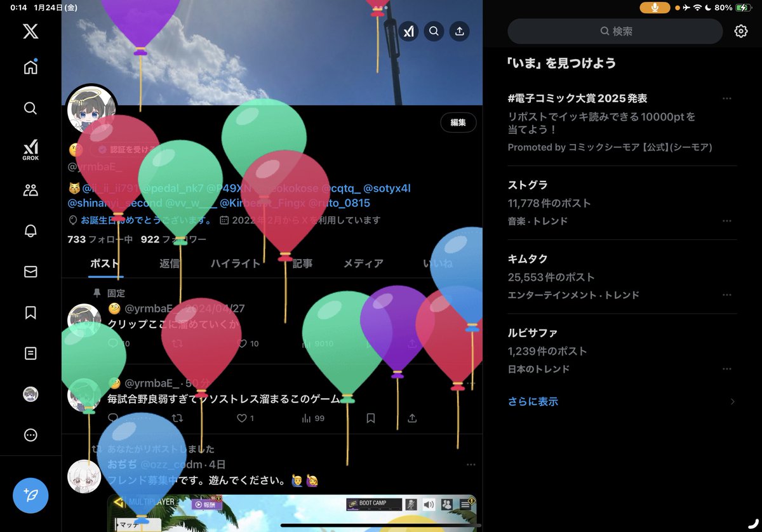Open game screenshot image in おぢち post

pyautogui.click(x=291, y=513)
